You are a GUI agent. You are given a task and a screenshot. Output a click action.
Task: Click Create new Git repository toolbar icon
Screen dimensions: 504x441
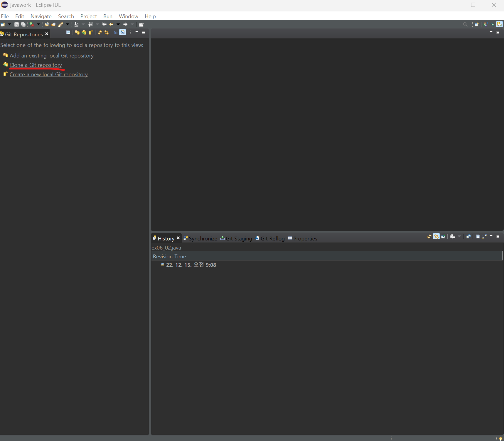[x=91, y=32]
